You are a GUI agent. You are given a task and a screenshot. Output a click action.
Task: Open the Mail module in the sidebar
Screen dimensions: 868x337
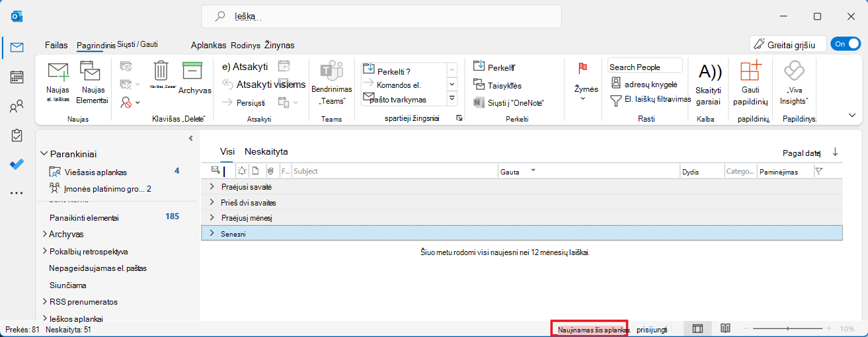[x=17, y=47]
